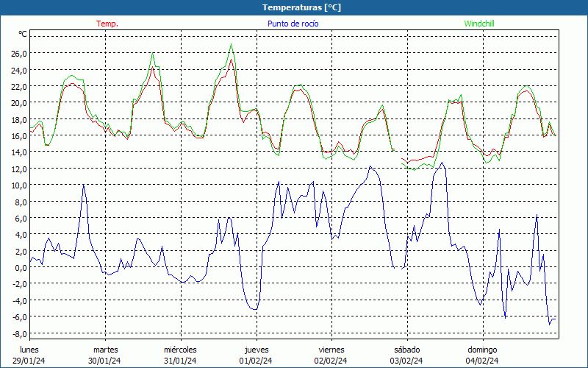Click the 04/02/24 date label
Screen dimensions: 588x368
point(482,361)
